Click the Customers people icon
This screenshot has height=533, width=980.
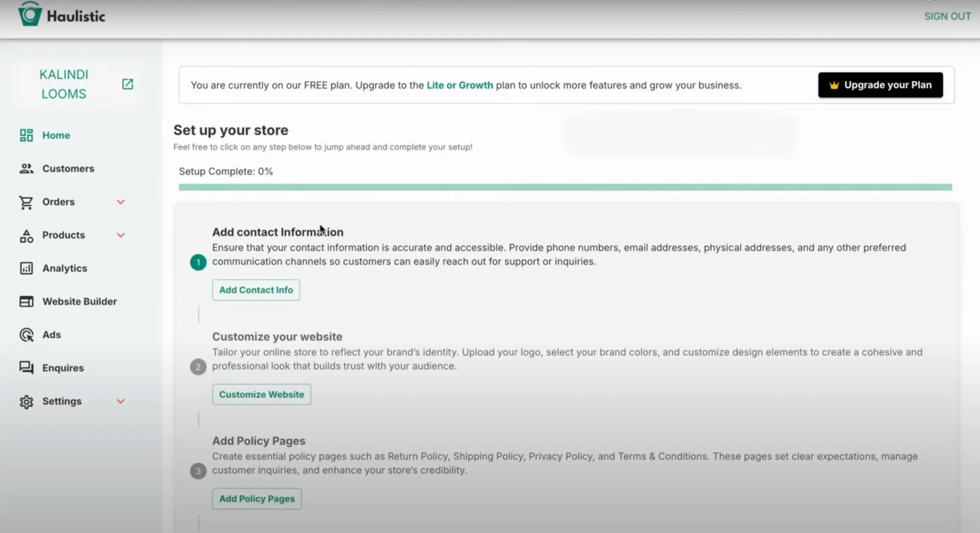tap(26, 169)
